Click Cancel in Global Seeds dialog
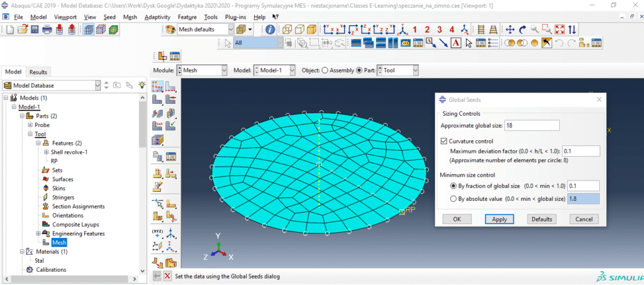 pos(584,220)
